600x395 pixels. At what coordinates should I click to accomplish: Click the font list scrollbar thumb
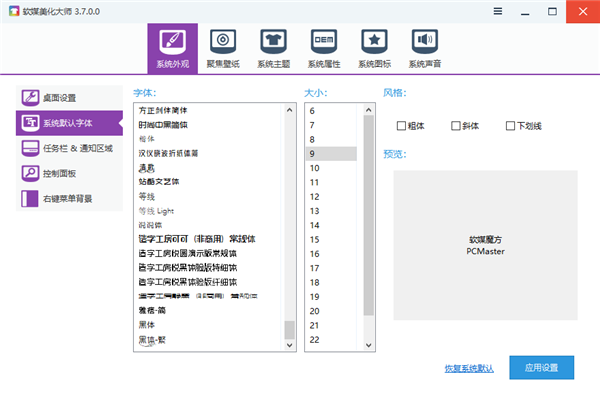coord(290,330)
